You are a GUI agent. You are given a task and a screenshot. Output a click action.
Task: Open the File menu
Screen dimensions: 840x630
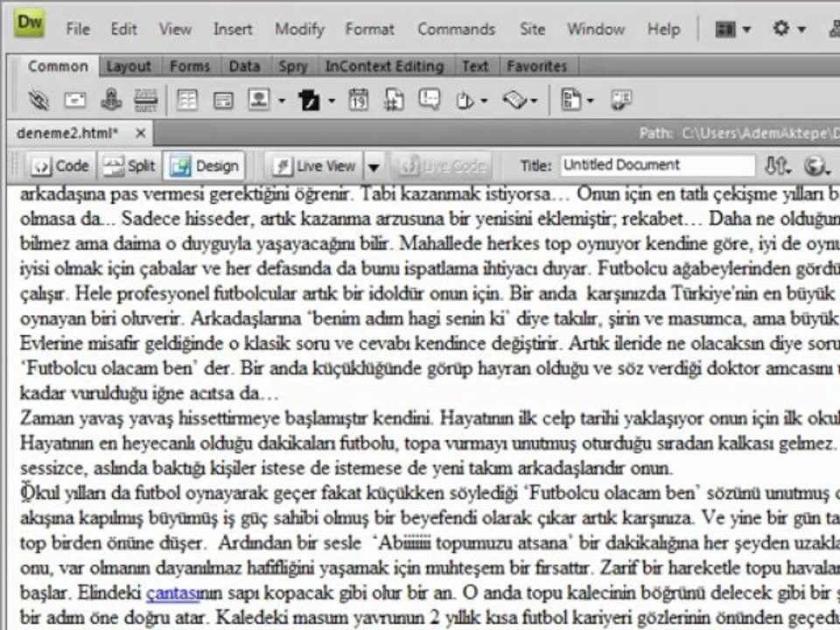click(78, 29)
